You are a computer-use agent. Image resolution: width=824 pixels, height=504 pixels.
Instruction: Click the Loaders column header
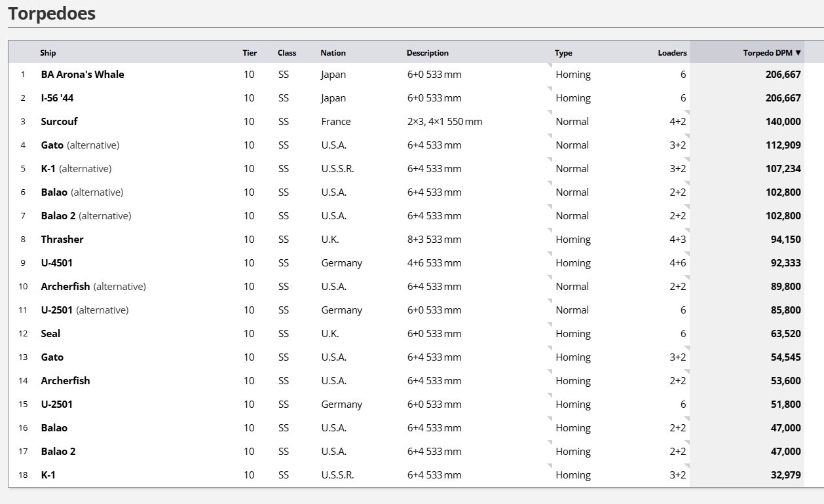(672, 53)
